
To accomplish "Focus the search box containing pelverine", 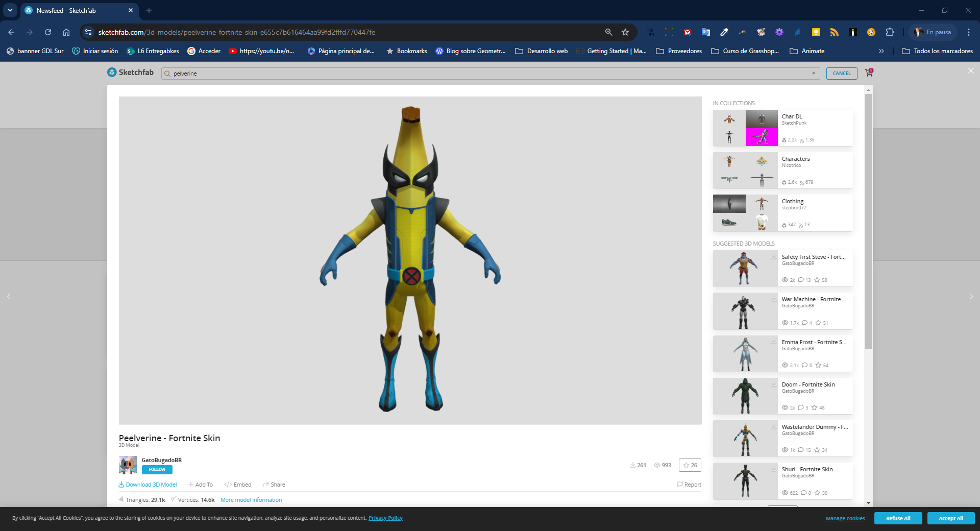I will coord(490,74).
